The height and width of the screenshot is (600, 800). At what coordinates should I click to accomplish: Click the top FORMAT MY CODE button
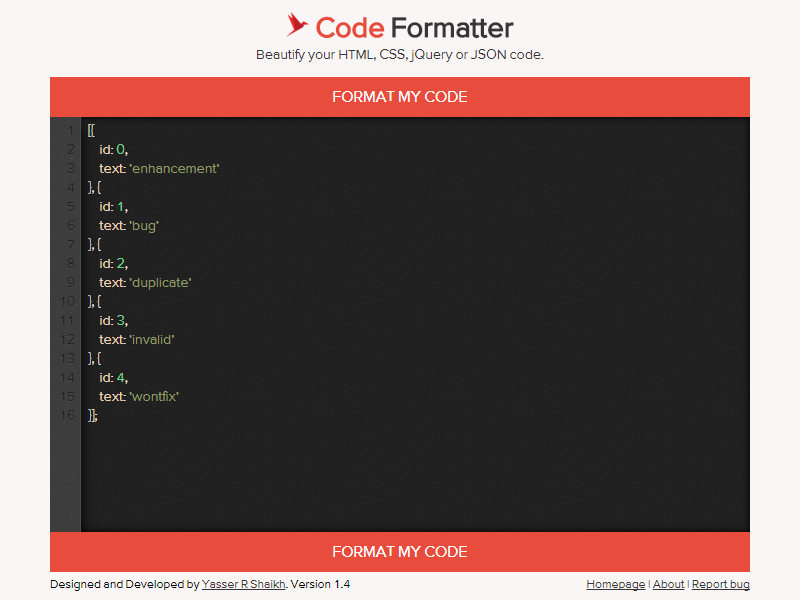pos(400,97)
